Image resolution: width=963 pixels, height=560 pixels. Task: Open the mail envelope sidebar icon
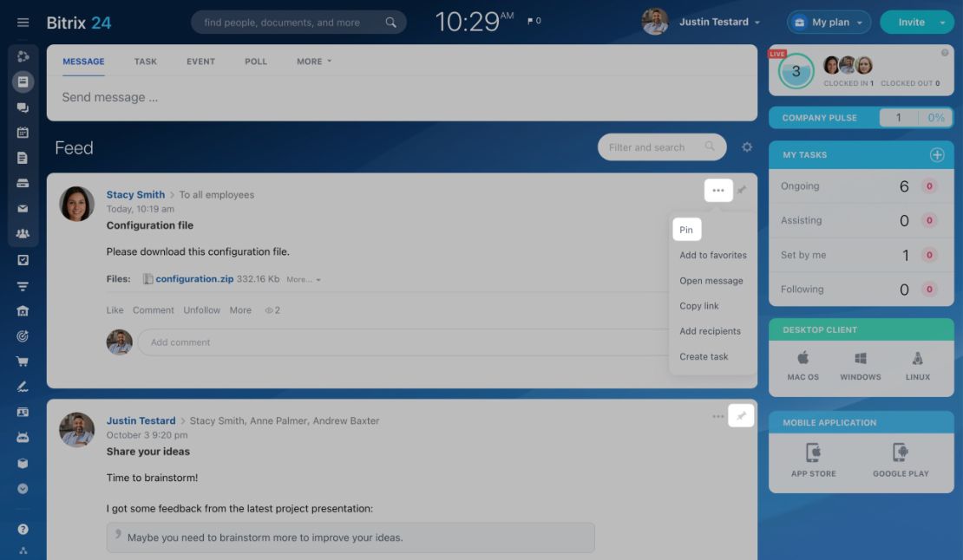click(x=23, y=209)
